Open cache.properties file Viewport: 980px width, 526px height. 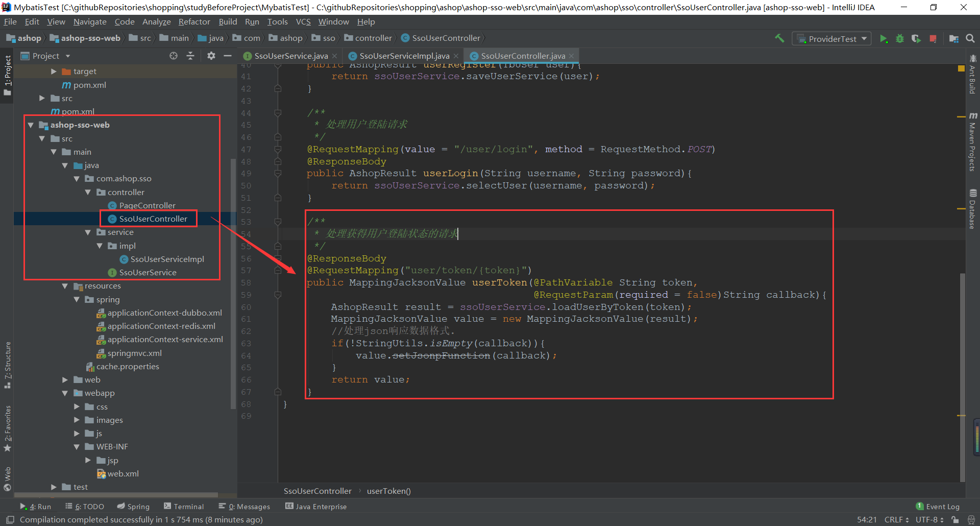[x=128, y=367]
